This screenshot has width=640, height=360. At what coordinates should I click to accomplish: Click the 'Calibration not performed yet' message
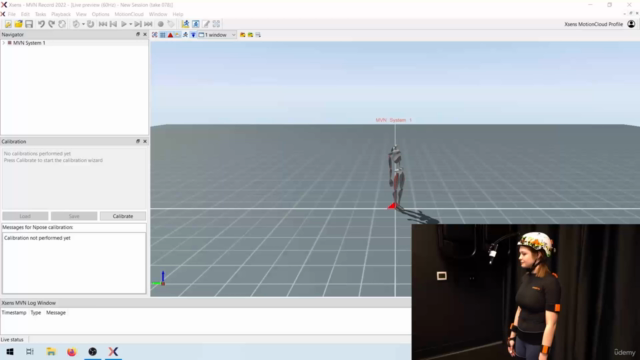coord(37,238)
